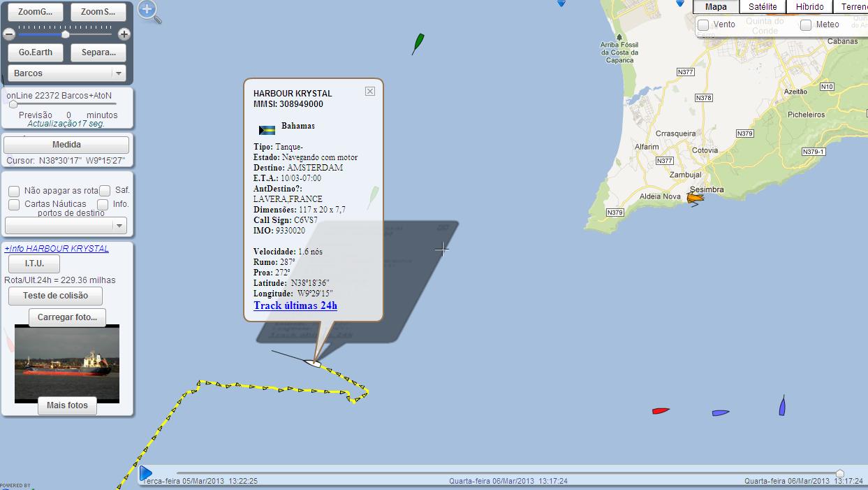Click the Mais fotos button
The width and height of the screenshot is (868, 490).
(67, 405)
